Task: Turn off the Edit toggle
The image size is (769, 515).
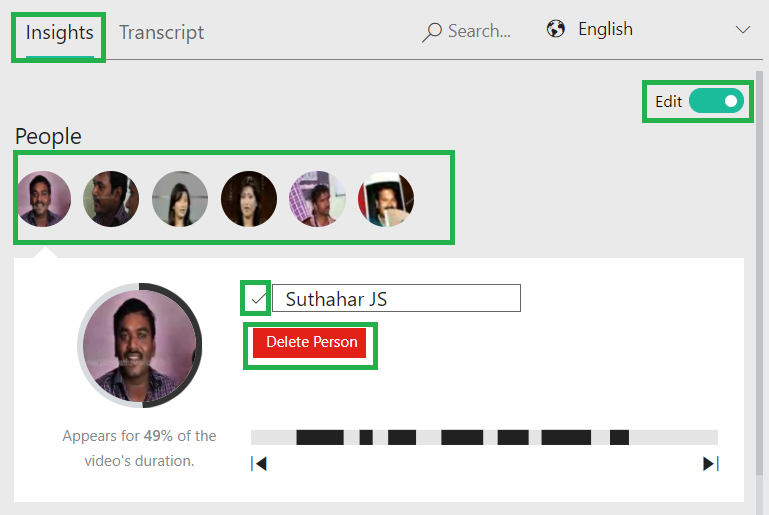Action: [x=716, y=101]
